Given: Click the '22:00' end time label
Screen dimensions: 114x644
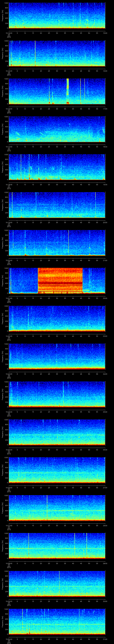Looking at the screenshot, I should (105, 298).
